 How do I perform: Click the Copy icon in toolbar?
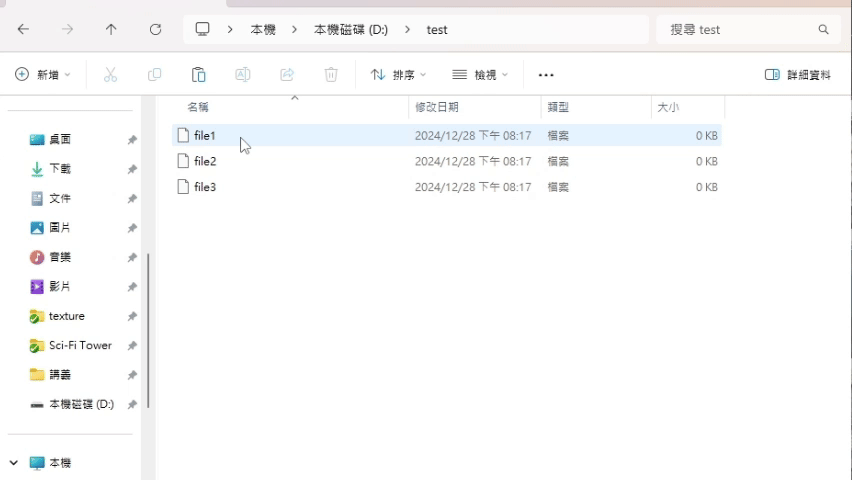pos(154,75)
